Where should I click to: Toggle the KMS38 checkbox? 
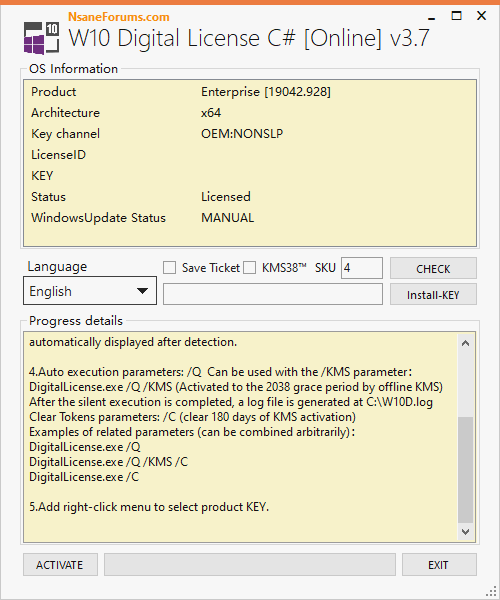point(249,267)
